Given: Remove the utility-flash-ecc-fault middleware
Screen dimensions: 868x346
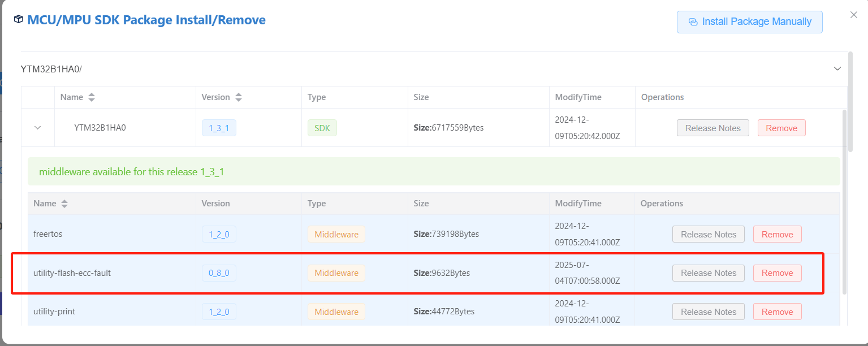Looking at the screenshot, I should [777, 273].
